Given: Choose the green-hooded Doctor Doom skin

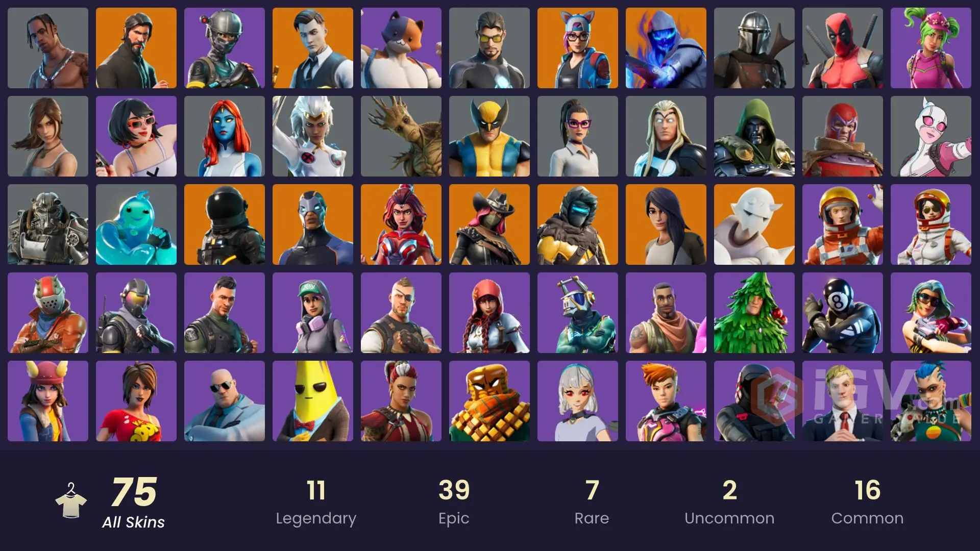Looking at the screenshot, I should tap(754, 136).
